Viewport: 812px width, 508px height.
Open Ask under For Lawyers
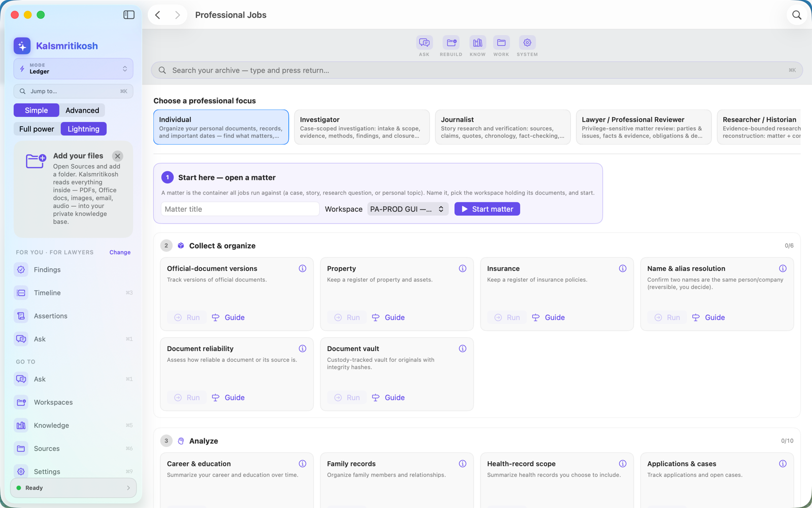tap(74, 339)
